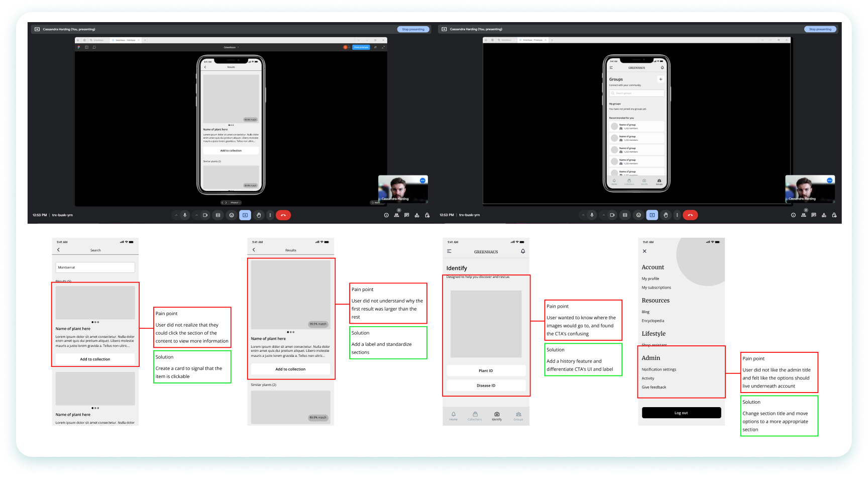
Task: Click the blue Share prototype button
Action: click(x=361, y=47)
